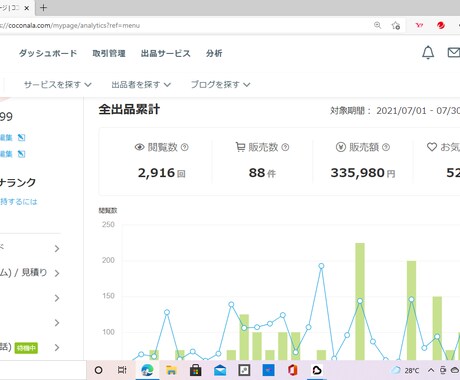
Task: Click the green 待機中 badge
Action: click(x=26, y=348)
